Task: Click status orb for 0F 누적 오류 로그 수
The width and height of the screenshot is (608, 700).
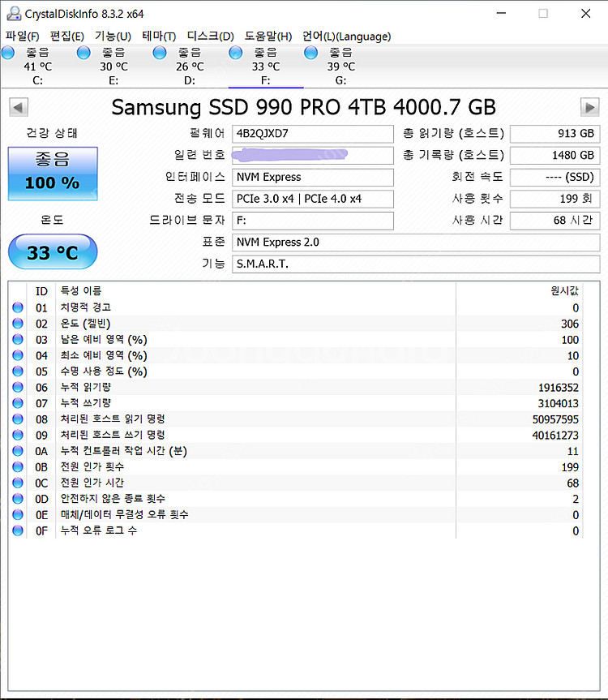Action: (x=18, y=530)
